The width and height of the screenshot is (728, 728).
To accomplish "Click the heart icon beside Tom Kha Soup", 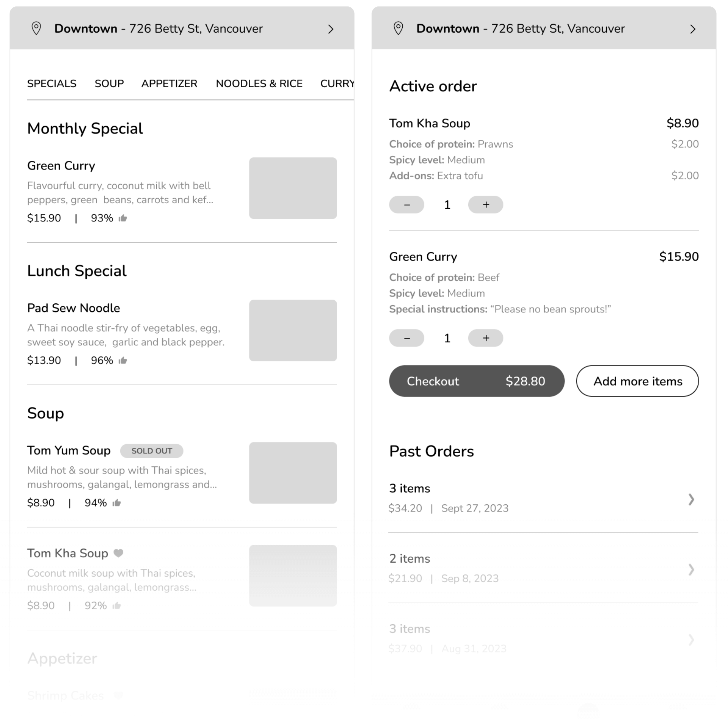I will point(119,553).
